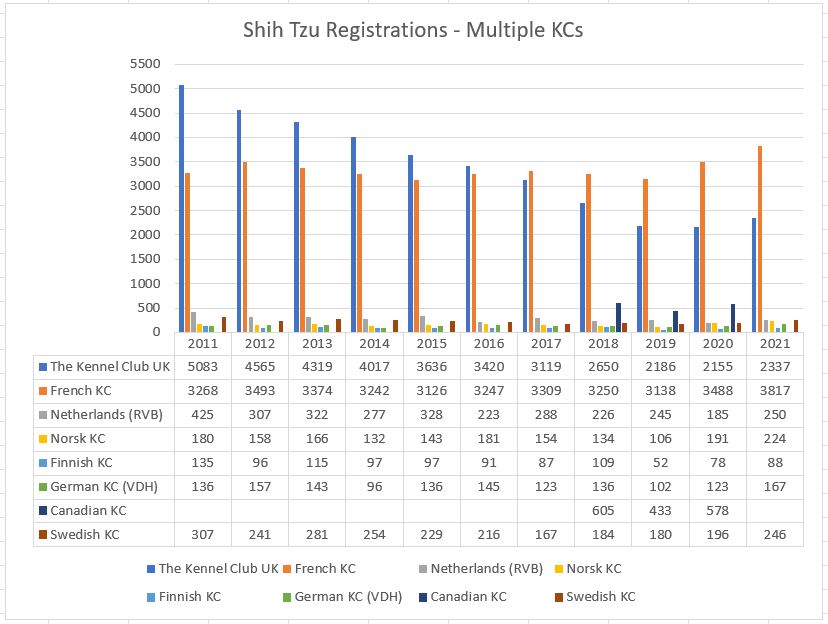Image resolution: width=828 pixels, height=624 pixels.
Task: Select the German KC value 167 for 2021
Action: (x=773, y=486)
